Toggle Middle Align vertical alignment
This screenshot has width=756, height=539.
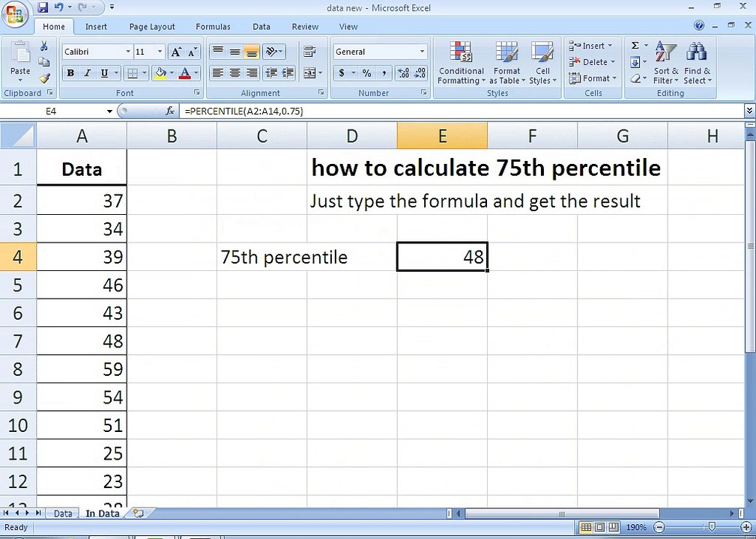coord(235,51)
